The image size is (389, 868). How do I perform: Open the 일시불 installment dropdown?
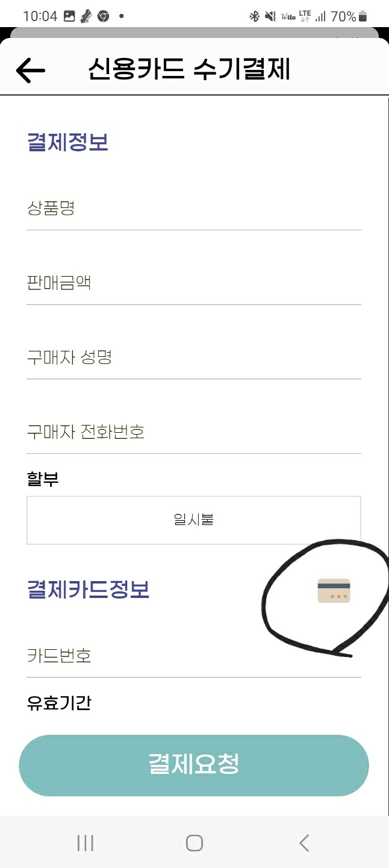[194, 520]
